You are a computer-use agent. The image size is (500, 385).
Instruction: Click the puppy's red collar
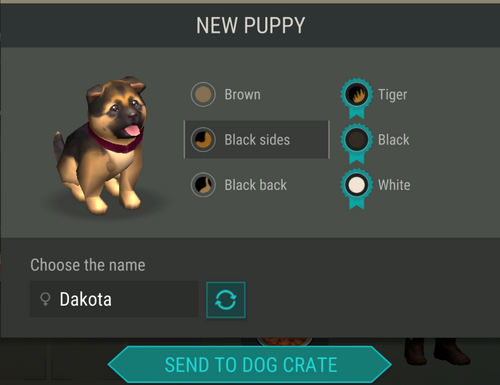pos(114,139)
